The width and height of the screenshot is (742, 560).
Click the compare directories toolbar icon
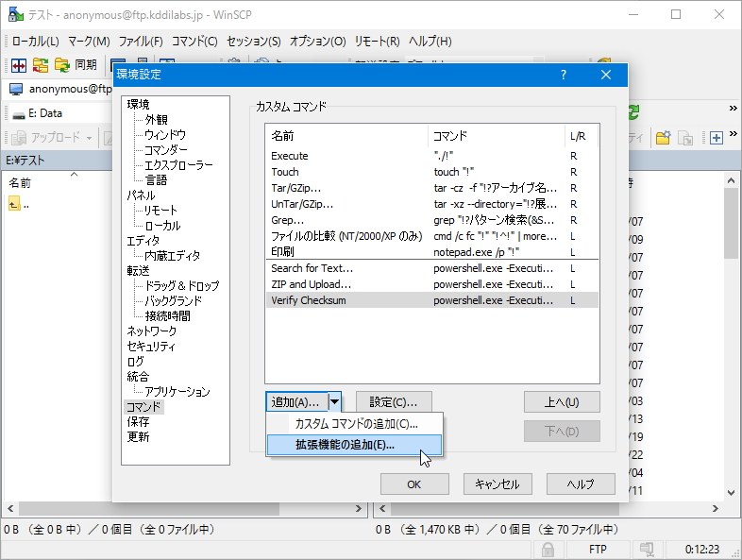point(19,65)
